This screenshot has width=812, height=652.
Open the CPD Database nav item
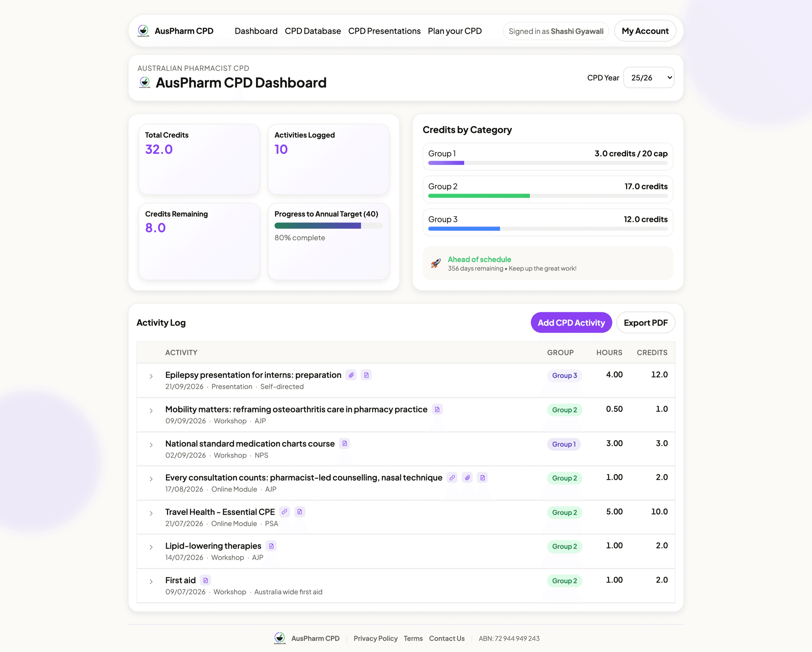[x=313, y=31]
